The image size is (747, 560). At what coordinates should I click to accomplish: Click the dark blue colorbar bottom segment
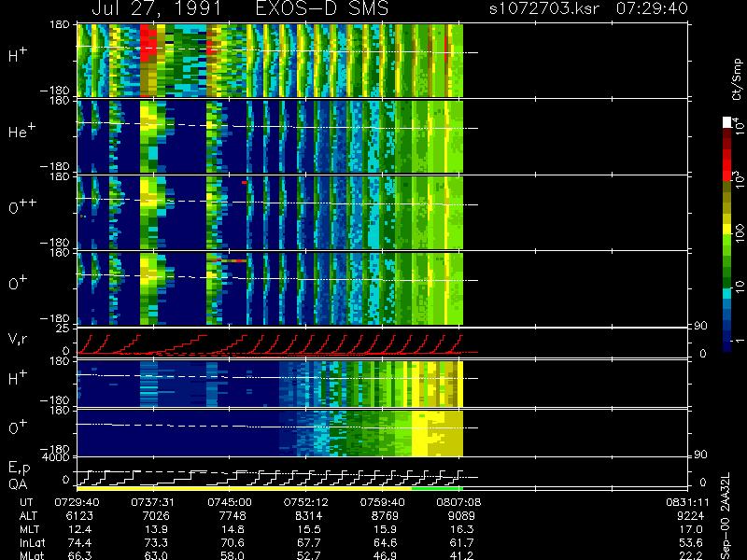coord(727,346)
